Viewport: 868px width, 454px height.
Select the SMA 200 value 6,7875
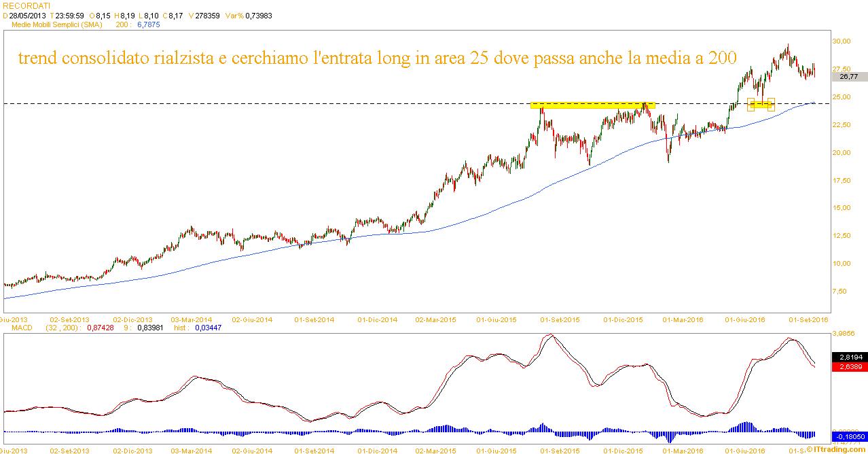149,24
